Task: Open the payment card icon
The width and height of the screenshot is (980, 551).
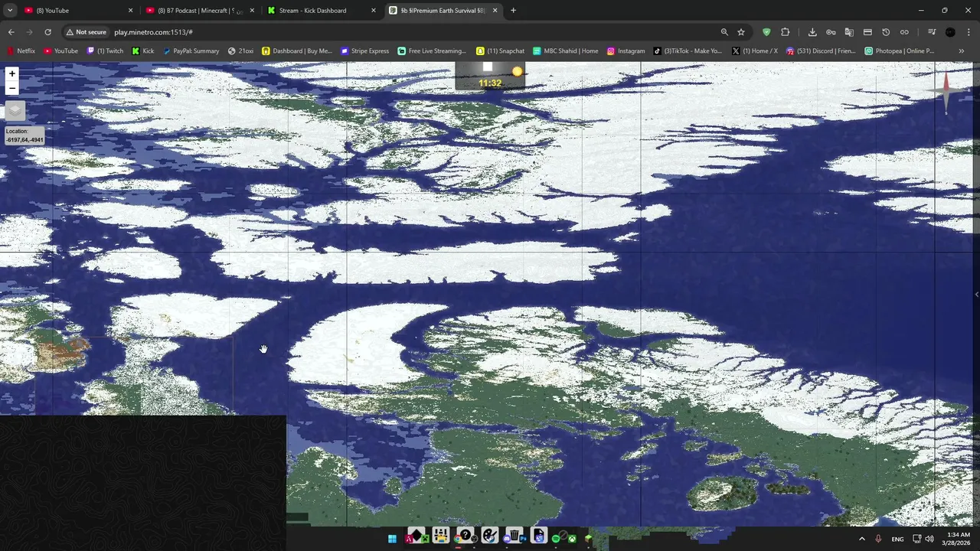Action: [867, 32]
